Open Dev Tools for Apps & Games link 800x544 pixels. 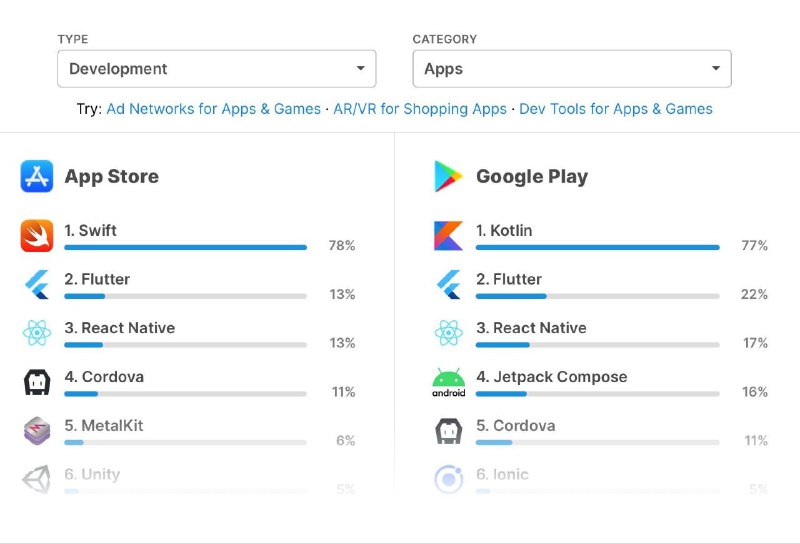(x=616, y=109)
